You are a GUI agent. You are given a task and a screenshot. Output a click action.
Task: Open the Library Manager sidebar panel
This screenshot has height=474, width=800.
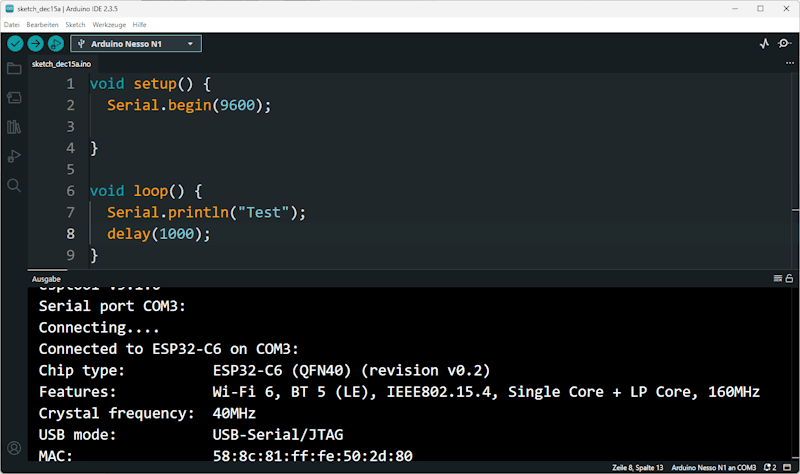[14, 127]
